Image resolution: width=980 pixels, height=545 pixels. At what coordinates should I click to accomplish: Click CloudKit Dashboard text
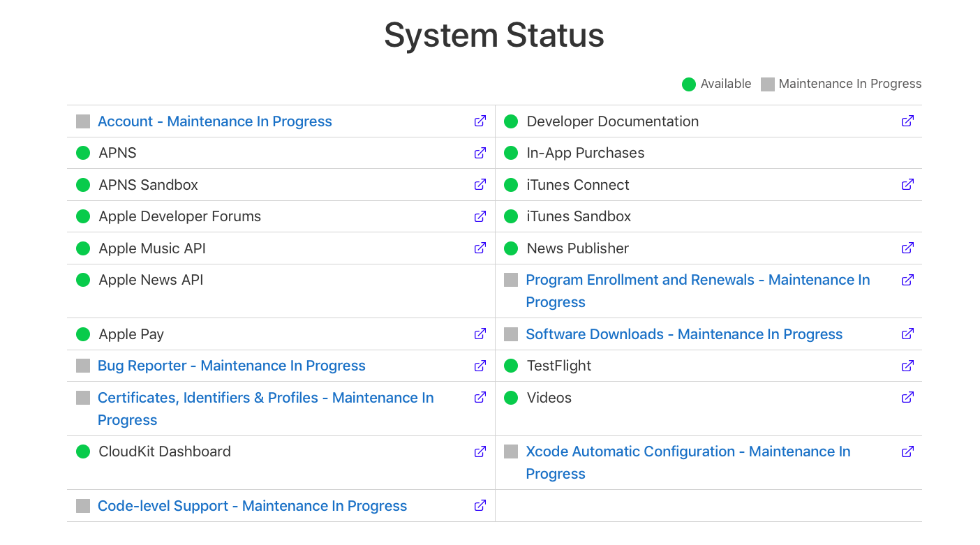tap(165, 451)
